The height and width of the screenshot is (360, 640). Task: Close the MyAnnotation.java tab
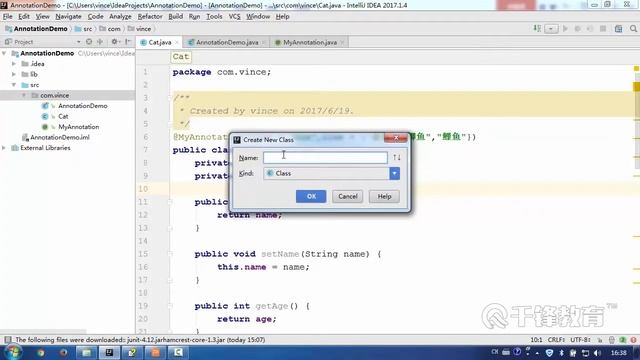point(342,42)
